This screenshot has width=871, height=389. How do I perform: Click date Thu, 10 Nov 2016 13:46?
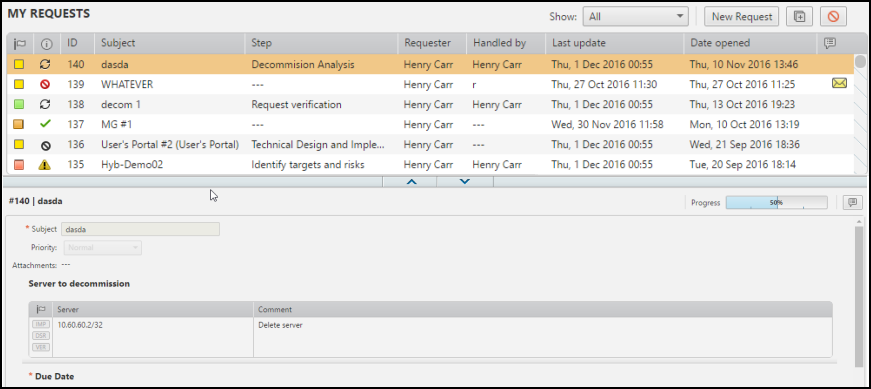(x=744, y=64)
